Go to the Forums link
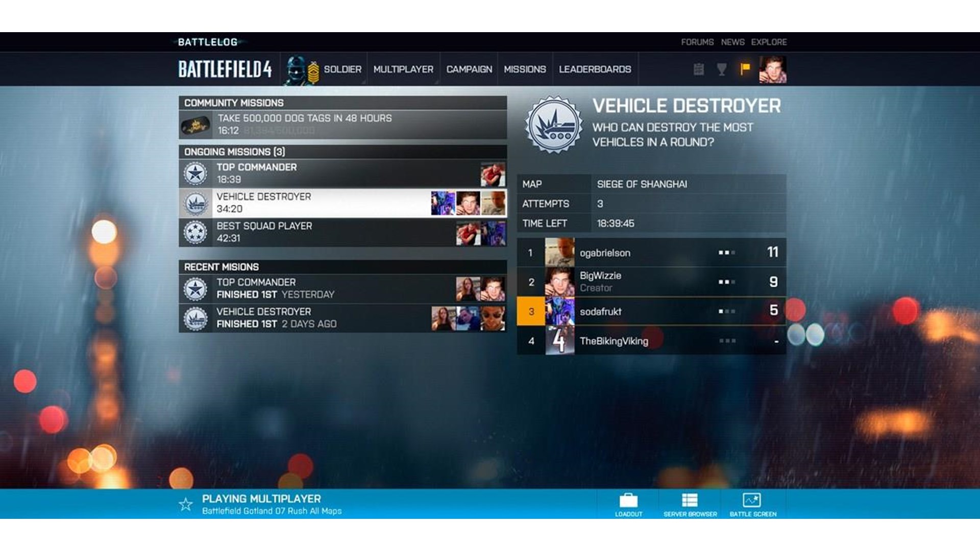Image resolution: width=980 pixels, height=551 pixels. click(697, 42)
